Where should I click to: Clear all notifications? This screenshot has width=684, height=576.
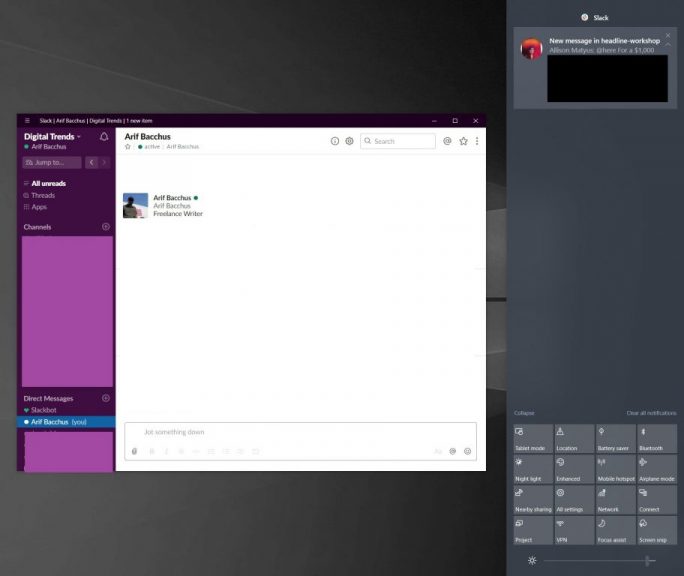651,413
